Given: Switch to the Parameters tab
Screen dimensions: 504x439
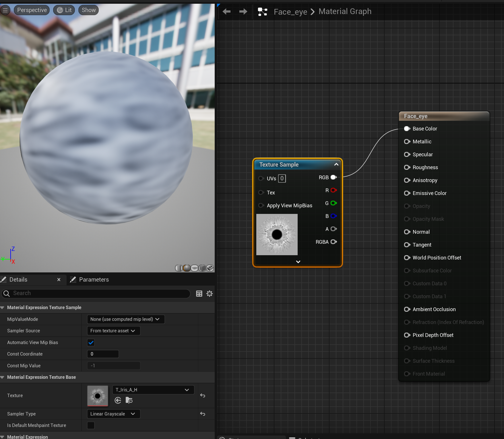Looking at the screenshot, I should point(93,279).
